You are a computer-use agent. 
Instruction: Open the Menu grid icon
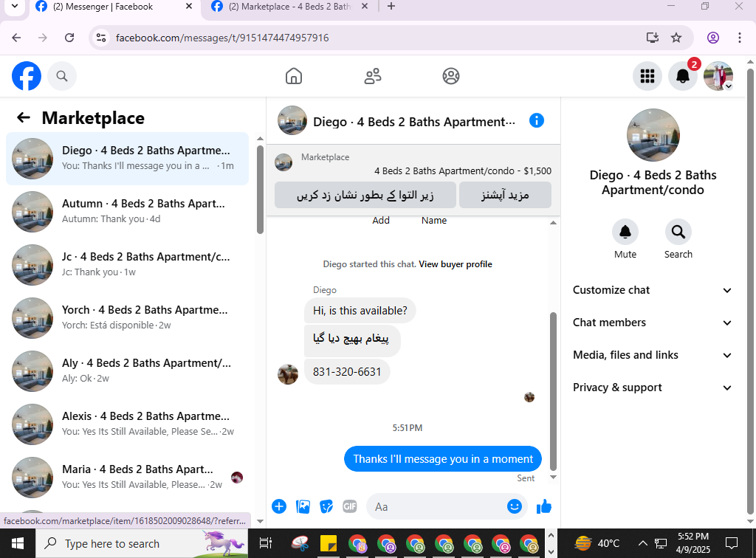coord(647,76)
